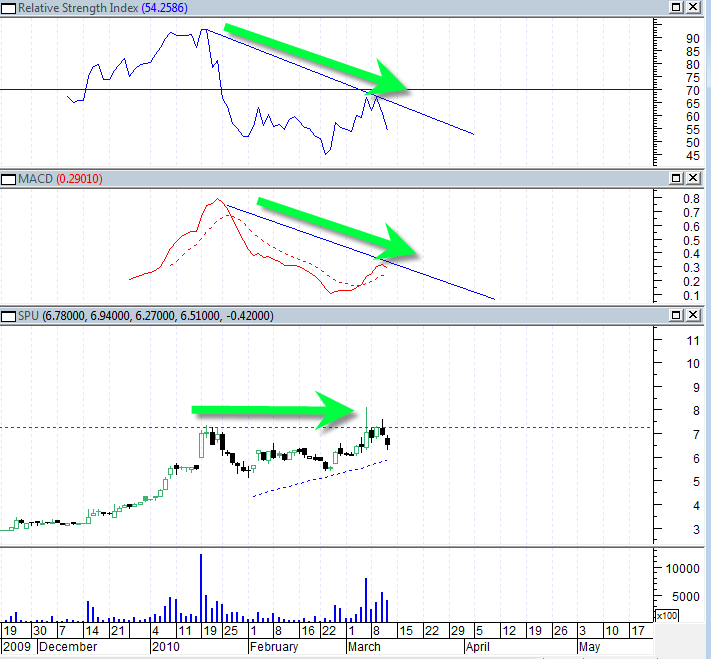Click the Relative Strength Index title label
711x659 pixels.
(x=78, y=8)
